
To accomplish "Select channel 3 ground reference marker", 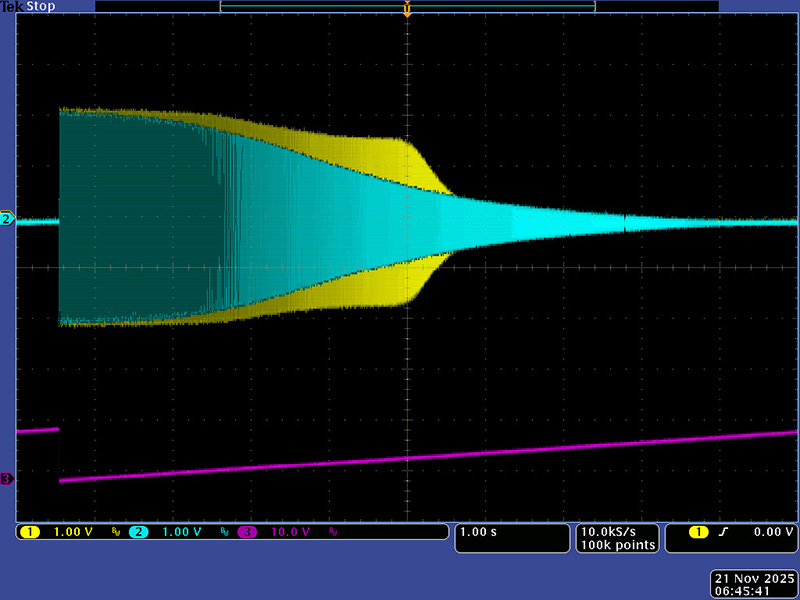I will [7, 479].
